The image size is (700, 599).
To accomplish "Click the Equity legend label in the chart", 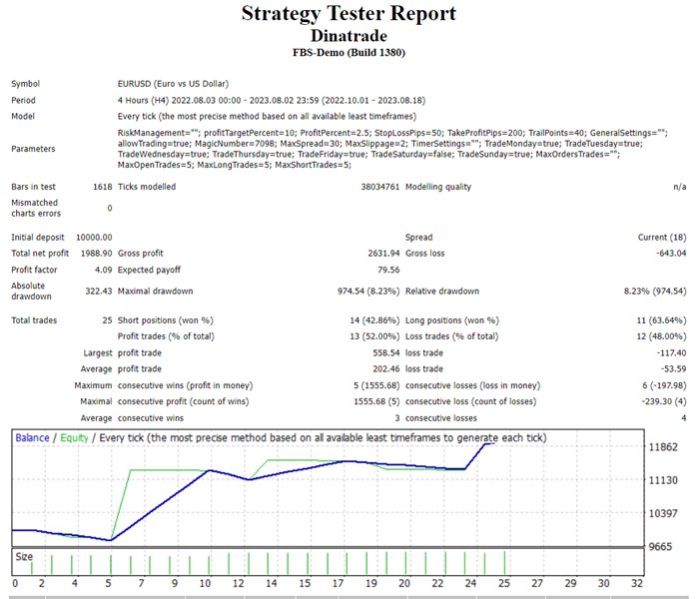I will tap(74, 438).
